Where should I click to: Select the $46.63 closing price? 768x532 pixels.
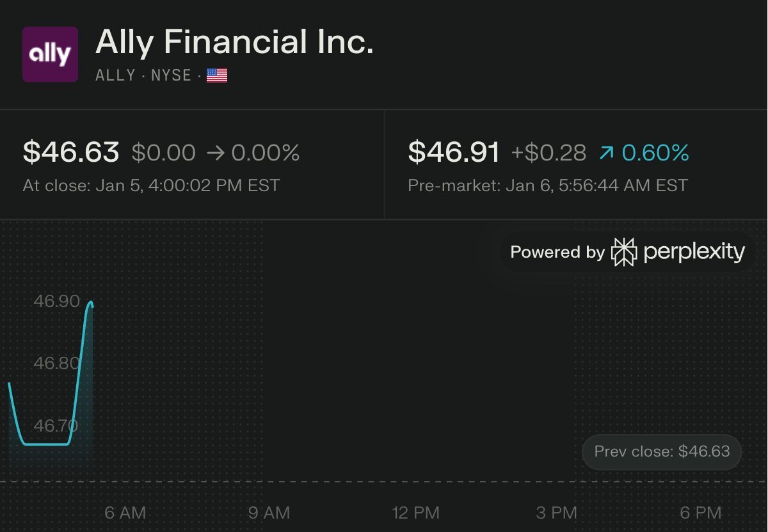coord(71,152)
